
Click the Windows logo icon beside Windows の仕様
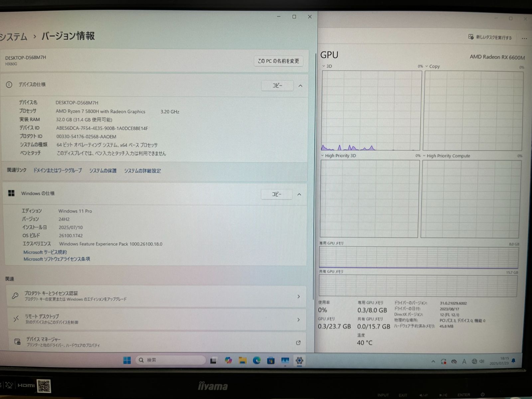(x=11, y=193)
